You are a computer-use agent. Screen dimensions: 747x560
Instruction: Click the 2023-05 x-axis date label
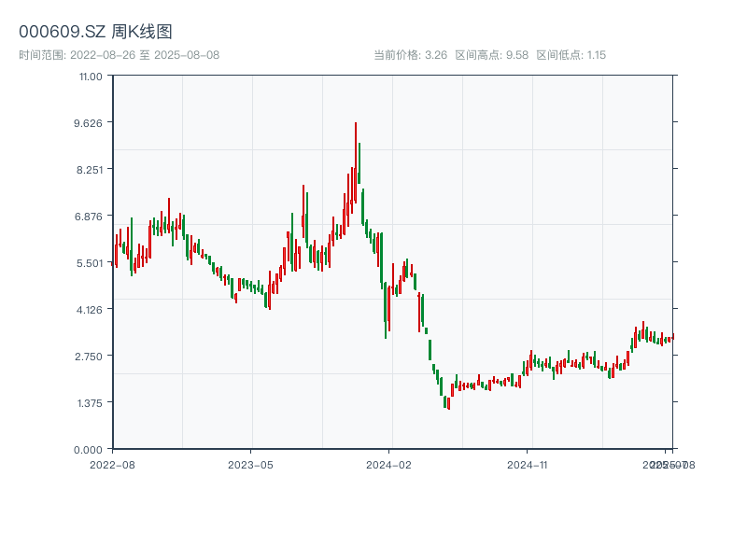250,464
